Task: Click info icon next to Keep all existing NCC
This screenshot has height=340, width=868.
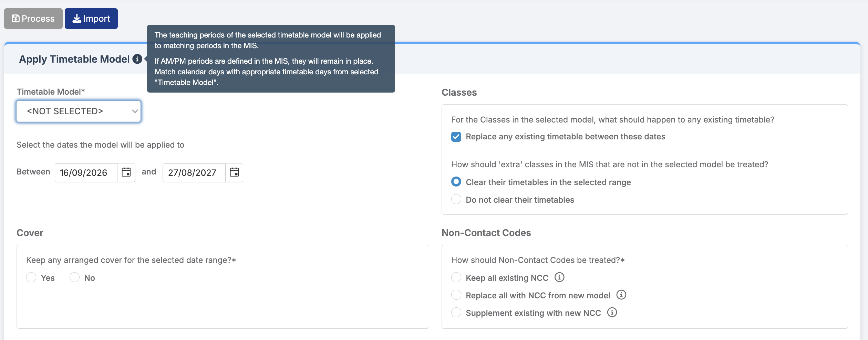Action: tap(559, 277)
